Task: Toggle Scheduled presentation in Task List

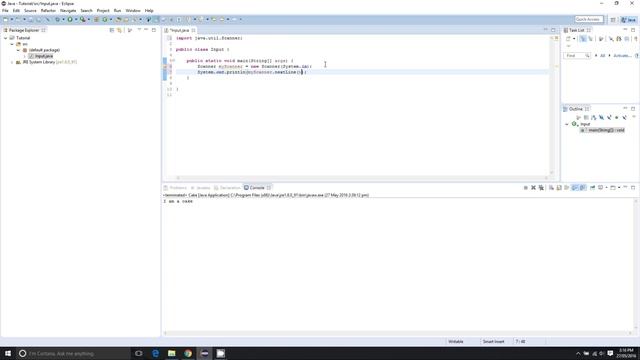Action: point(590,38)
